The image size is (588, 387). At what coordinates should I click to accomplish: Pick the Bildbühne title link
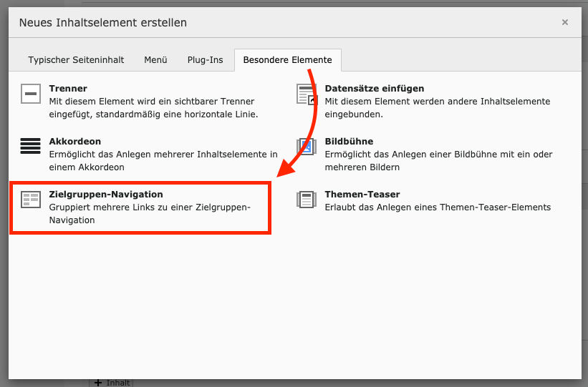pos(349,142)
